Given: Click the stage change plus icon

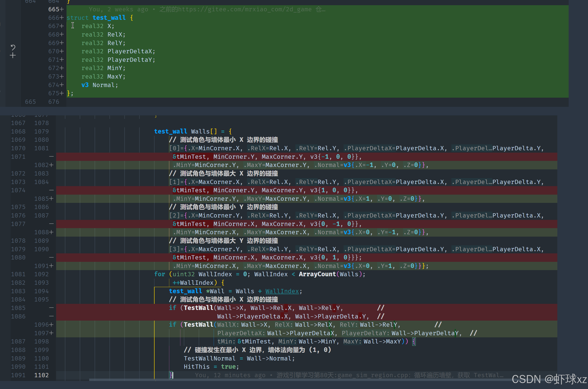Looking at the screenshot, I should pyautogui.click(x=13, y=55).
